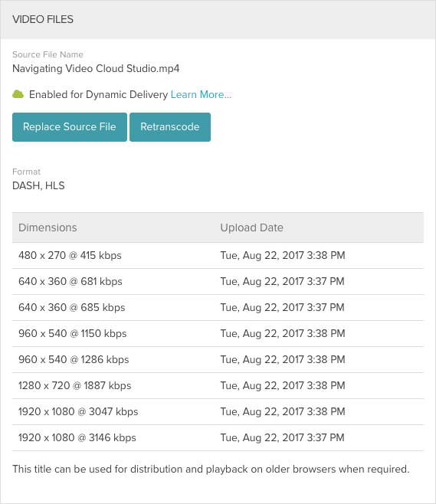Select the 1920 x 1080 @ 3047 kbps row

coord(218,412)
